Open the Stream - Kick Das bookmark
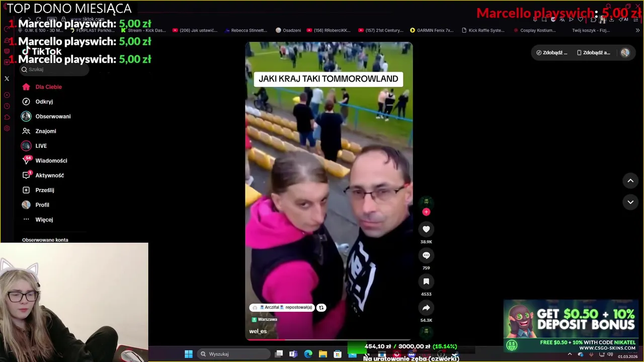The height and width of the screenshot is (362, 644). [x=143, y=30]
